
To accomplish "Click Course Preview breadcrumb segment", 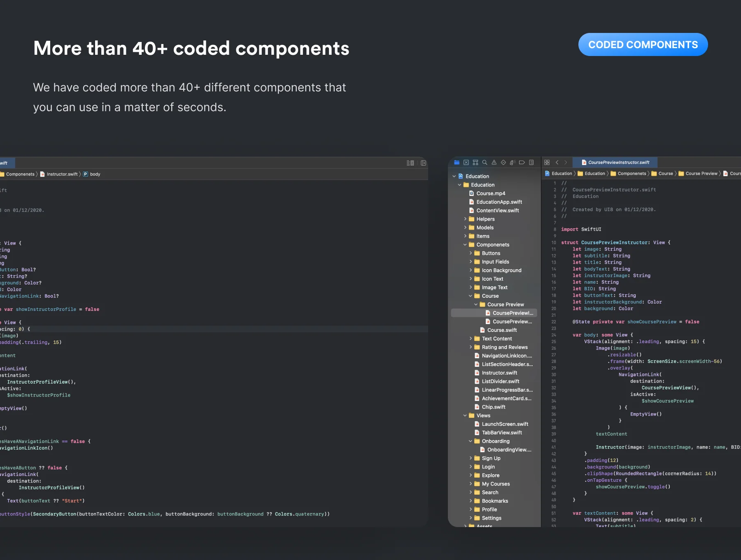I will [x=698, y=174].
